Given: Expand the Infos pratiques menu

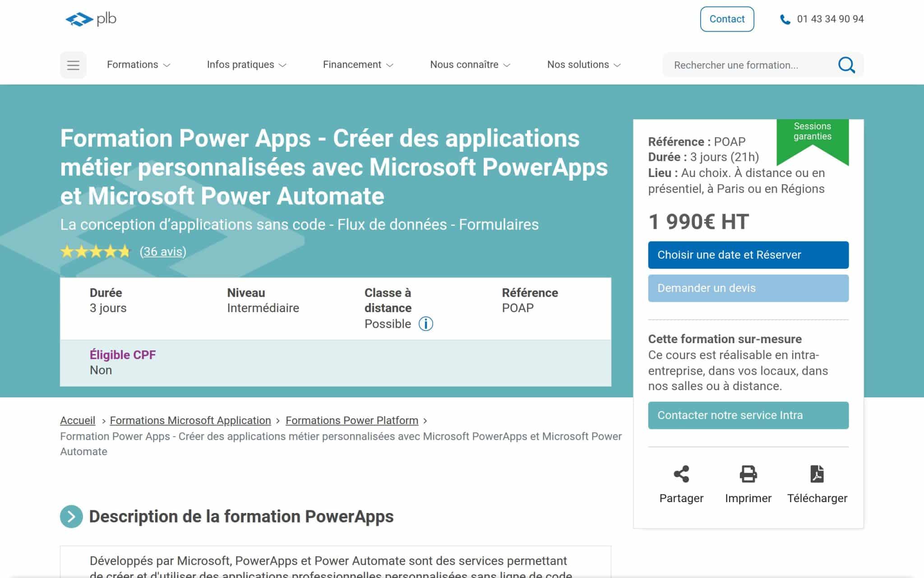Looking at the screenshot, I should [246, 65].
